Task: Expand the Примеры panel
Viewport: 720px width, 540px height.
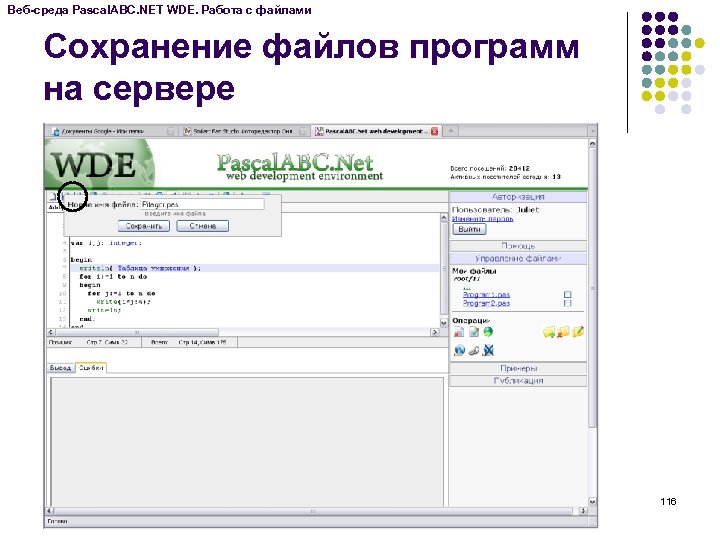Action: tap(518, 368)
